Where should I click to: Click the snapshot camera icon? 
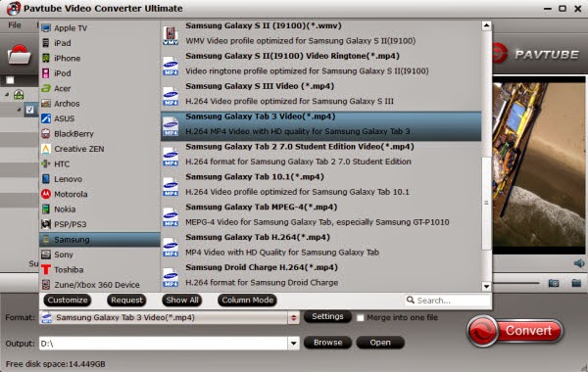pyautogui.click(x=554, y=283)
